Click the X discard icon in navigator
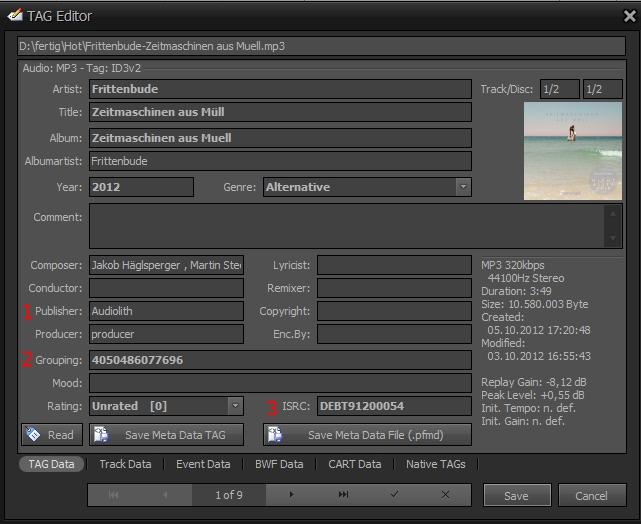Viewport: 641px width, 524px height. tap(446, 495)
